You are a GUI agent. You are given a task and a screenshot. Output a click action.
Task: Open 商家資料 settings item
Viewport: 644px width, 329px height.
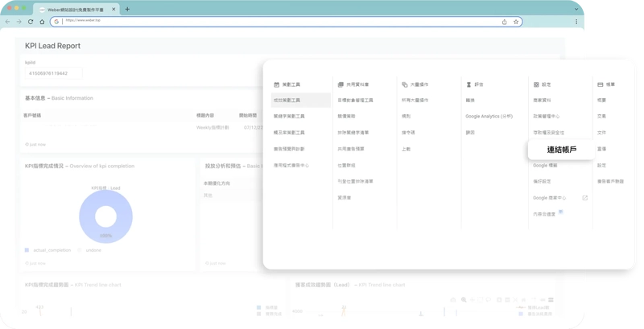click(542, 100)
